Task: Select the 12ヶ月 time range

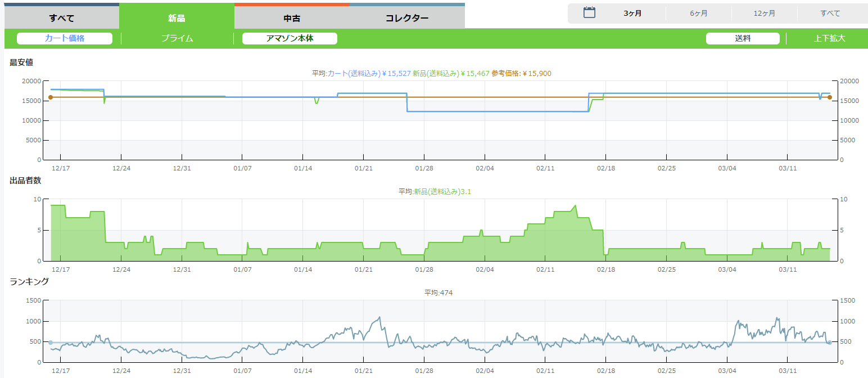Action: pyautogui.click(x=764, y=13)
